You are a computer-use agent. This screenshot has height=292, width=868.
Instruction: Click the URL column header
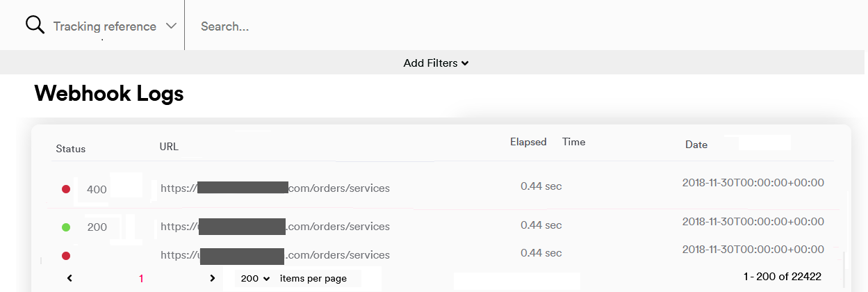169,147
